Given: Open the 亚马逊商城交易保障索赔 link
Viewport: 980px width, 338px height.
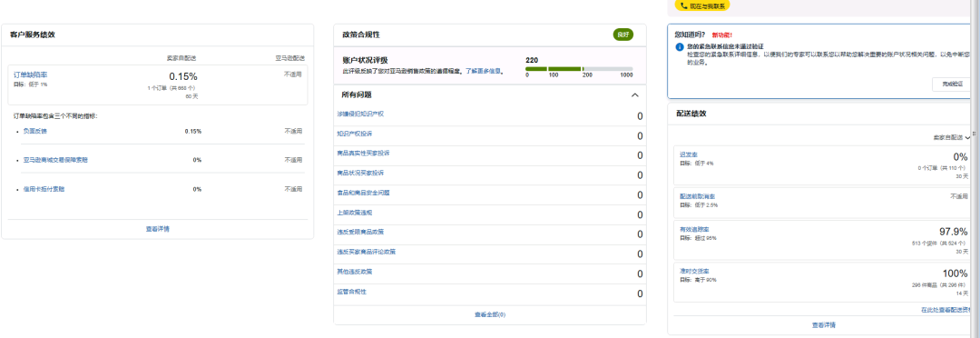Looking at the screenshot, I should click(55, 160).
